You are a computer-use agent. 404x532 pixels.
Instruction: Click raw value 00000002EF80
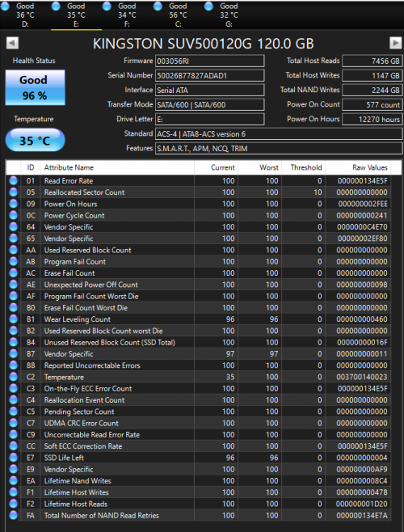362,239
